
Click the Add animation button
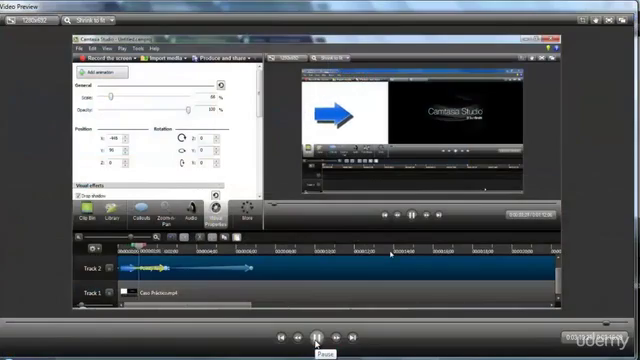coord(102,72)
